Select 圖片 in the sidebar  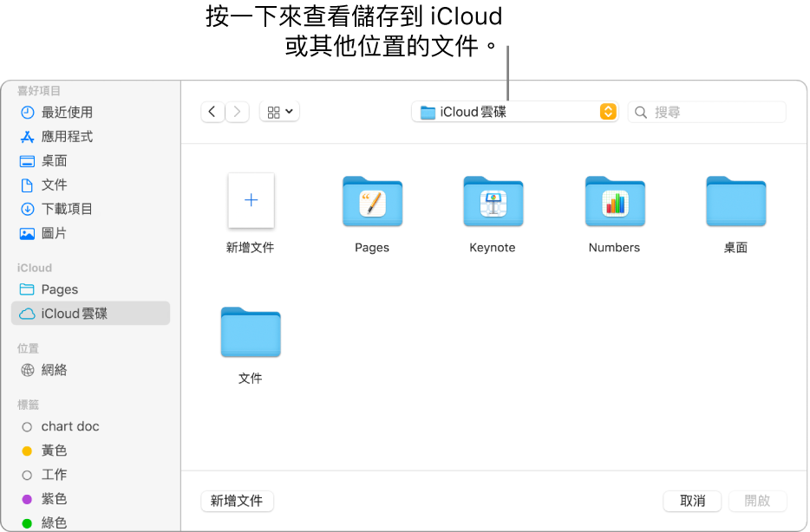click(x=90, y=233)
